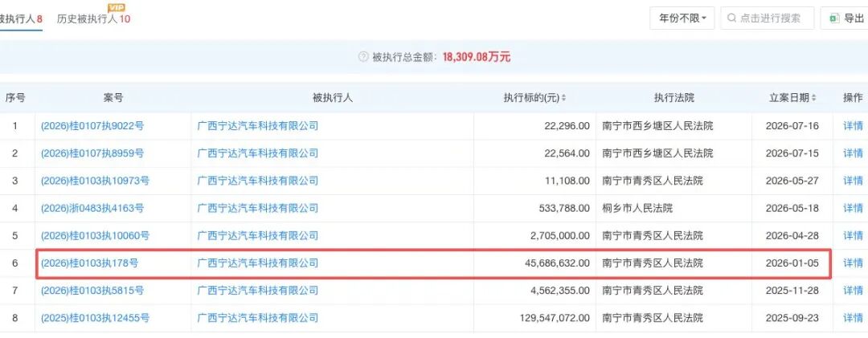Viewport: 868px width, 338px height.
Task: Switch to 历史被执行人 10 tab
Action: pyautogui.click(x=93, y=18)
